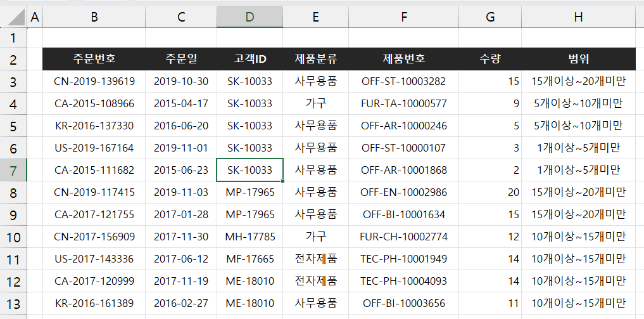Select column A header
Image resolution: width=644 pixels, height=319 pixels.
[x=35, y=17]
